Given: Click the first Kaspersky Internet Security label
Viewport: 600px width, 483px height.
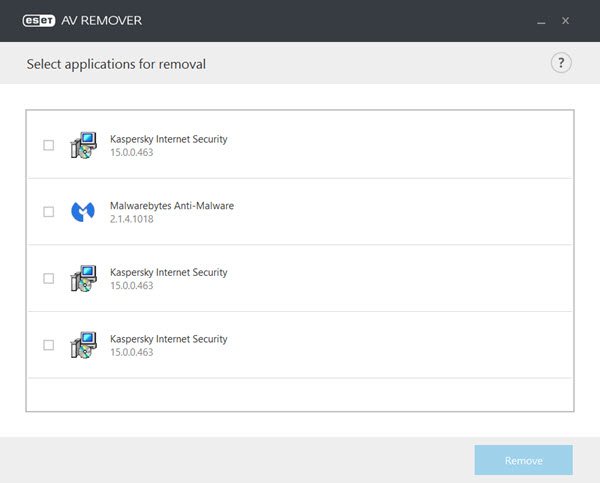Looking at the screenshot, I should click(x=168, y=139).
